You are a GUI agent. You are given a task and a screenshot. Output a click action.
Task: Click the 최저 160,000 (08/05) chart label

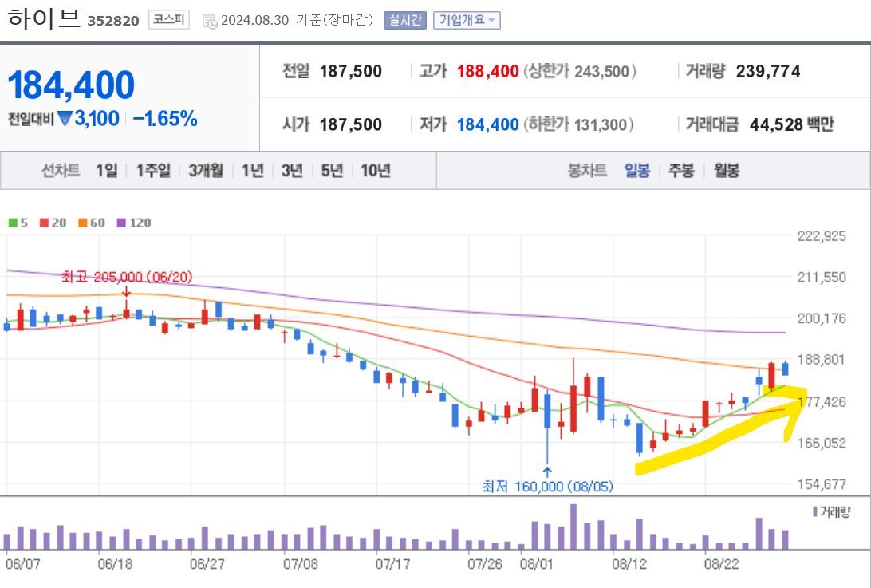pos(548,487)
